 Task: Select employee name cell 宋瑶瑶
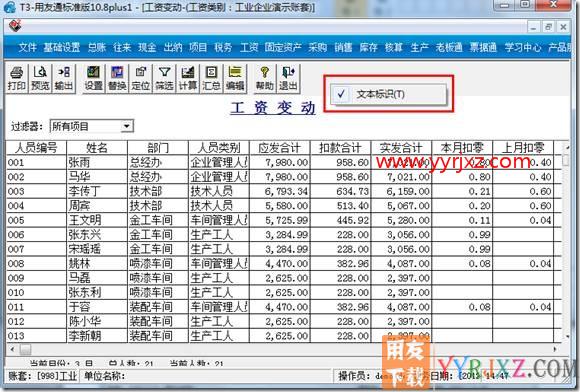pyautogui.click(x=97, y=249)
